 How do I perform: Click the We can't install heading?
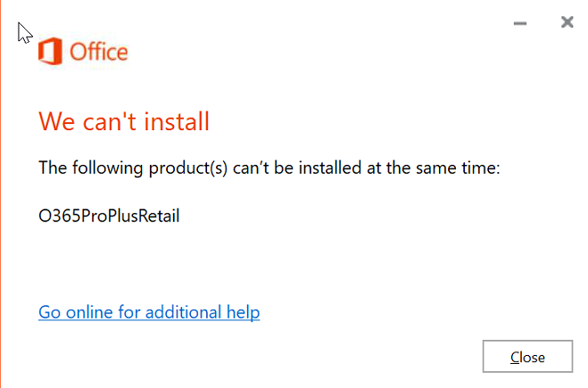(x=124, y=120)
